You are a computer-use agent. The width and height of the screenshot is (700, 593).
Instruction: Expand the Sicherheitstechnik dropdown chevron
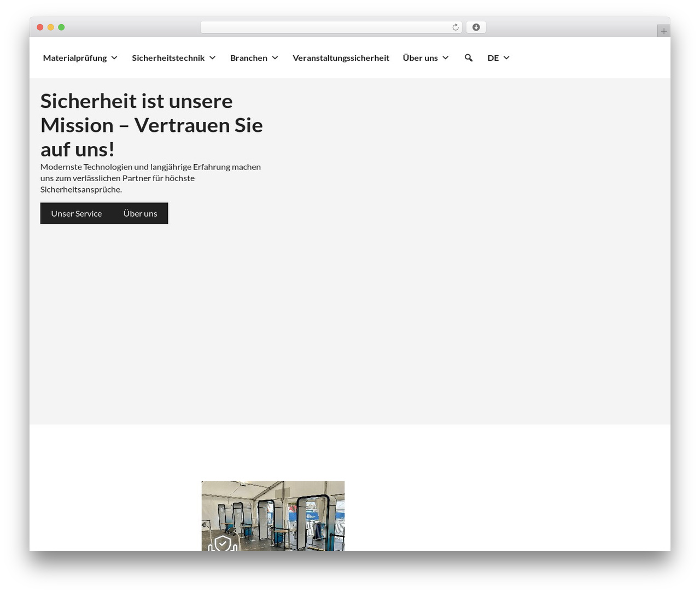click(x=212, y=58)
